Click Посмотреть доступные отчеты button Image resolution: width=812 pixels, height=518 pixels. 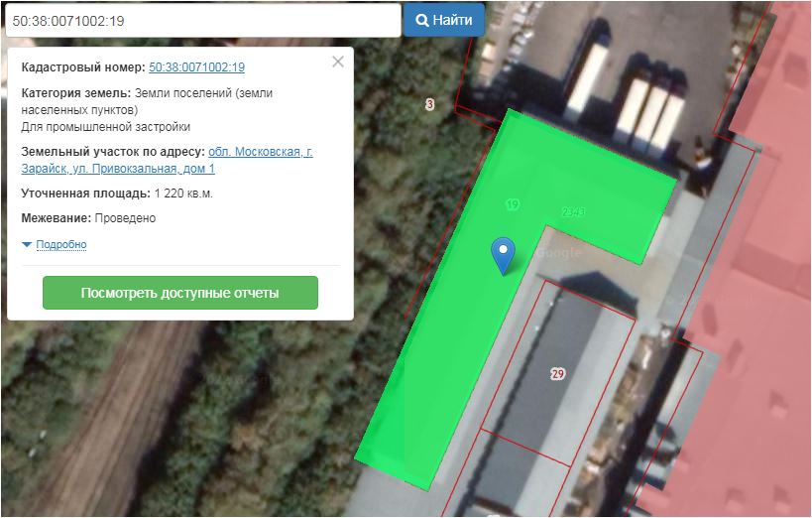point(179,294)
